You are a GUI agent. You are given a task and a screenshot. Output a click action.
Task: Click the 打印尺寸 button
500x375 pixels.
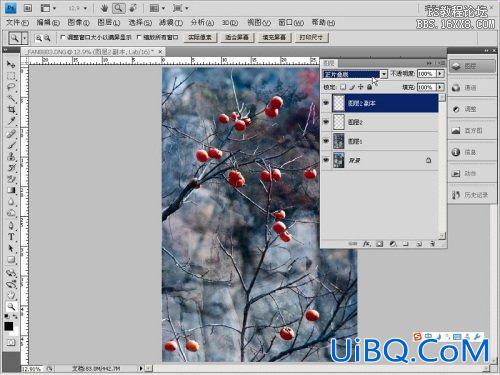[311, 37]
